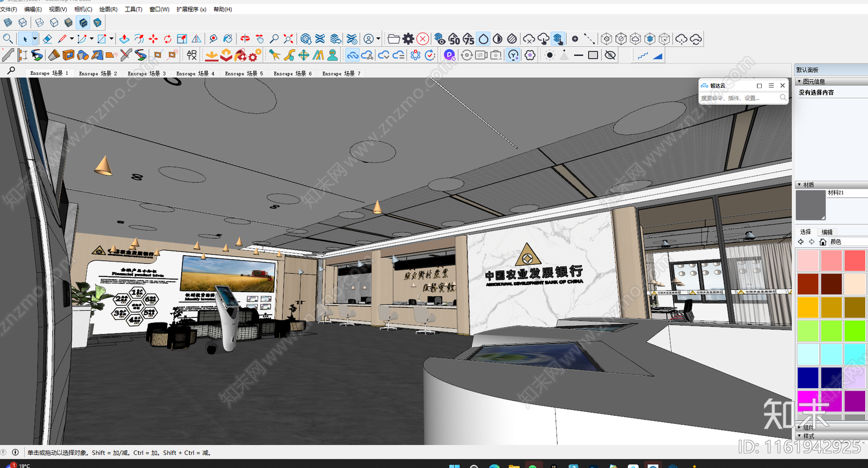Click the 75 percent opacity icon
This screenshot has width=868, height=468.
coord(469,39)
